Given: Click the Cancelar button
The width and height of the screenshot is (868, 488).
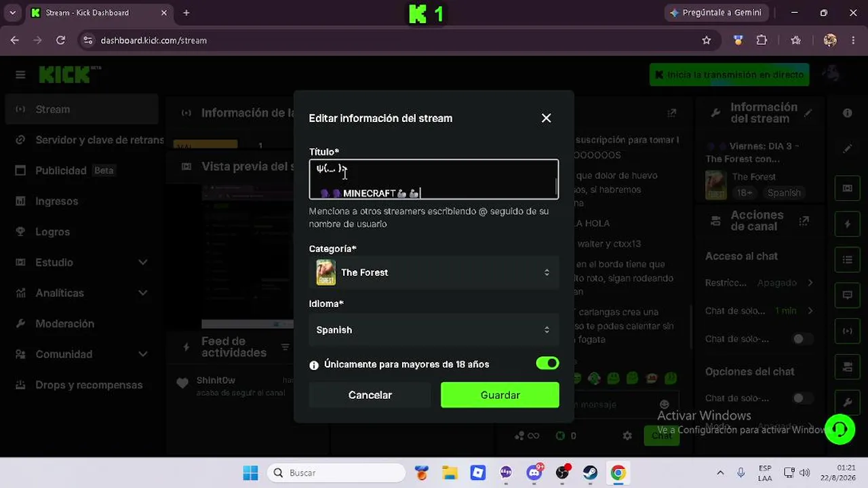Looking at the screenshot, I should [370, 395].
